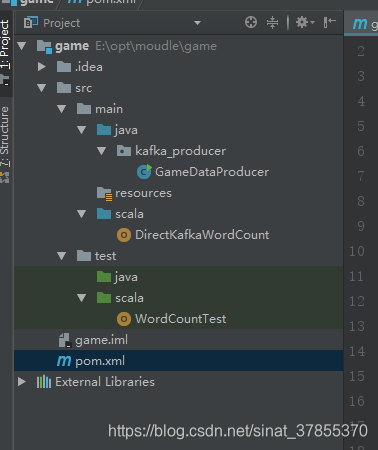Screen dimensions: 378x450
Task: Click the collapse all toolbar icon
Action: click(x=272, y=23)
